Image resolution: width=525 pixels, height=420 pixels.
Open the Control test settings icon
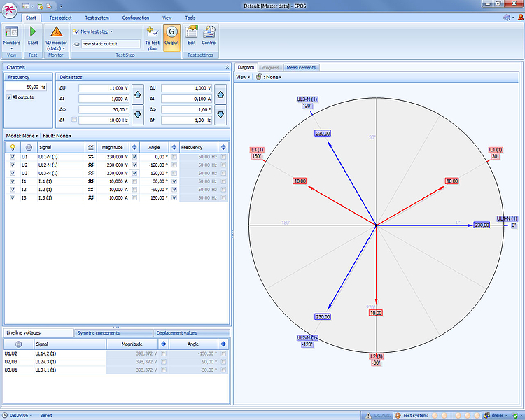(x=209, y=32)
